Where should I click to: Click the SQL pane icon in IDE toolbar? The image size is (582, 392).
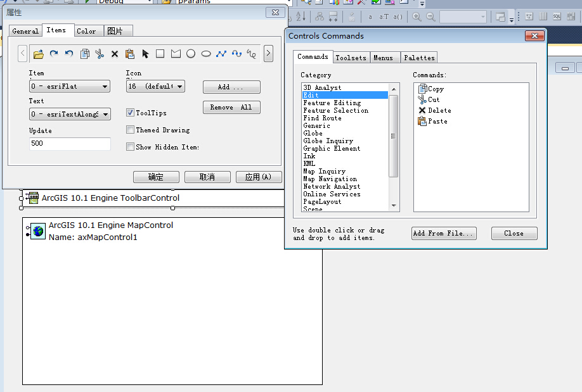(x=557, y=16)
